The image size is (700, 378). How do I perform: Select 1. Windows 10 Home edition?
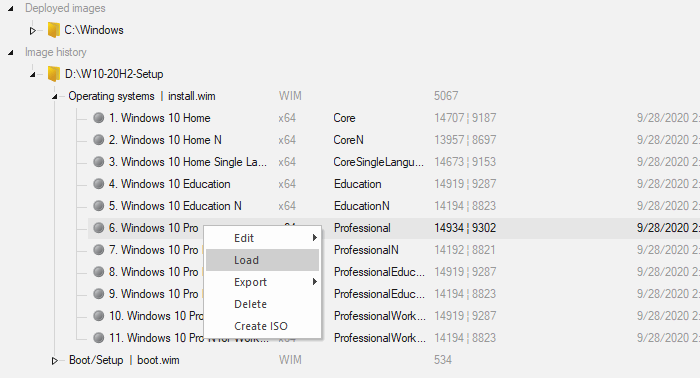(x=159, y=118)
